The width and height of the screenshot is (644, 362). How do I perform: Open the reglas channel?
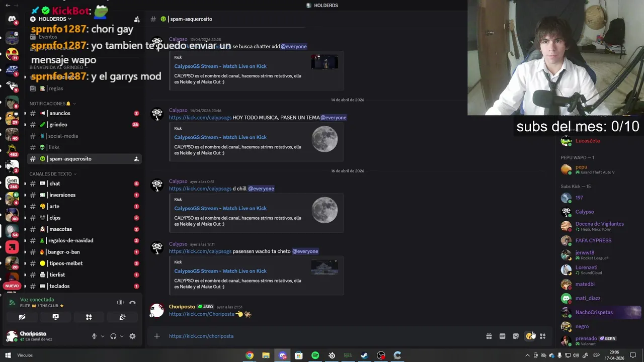click(84, 88)
